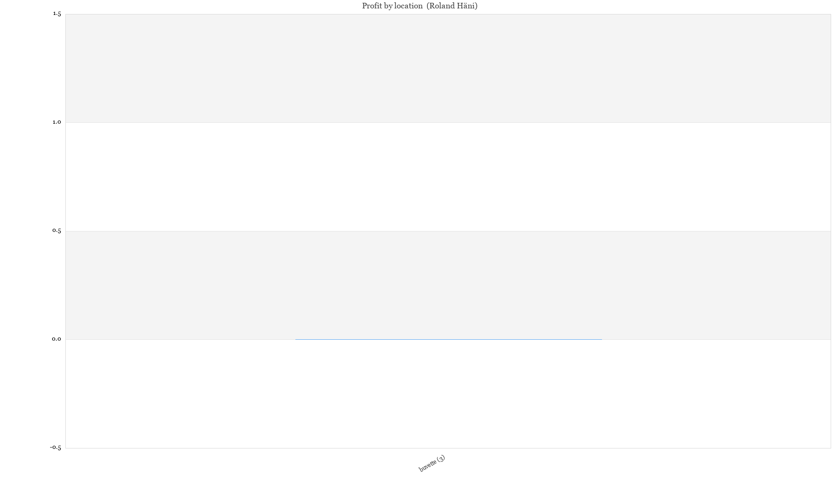Click the 0.0 y-axis label
Image resolution: width=840 pixels, height=504 pixels.
click(x=57, y=339)
